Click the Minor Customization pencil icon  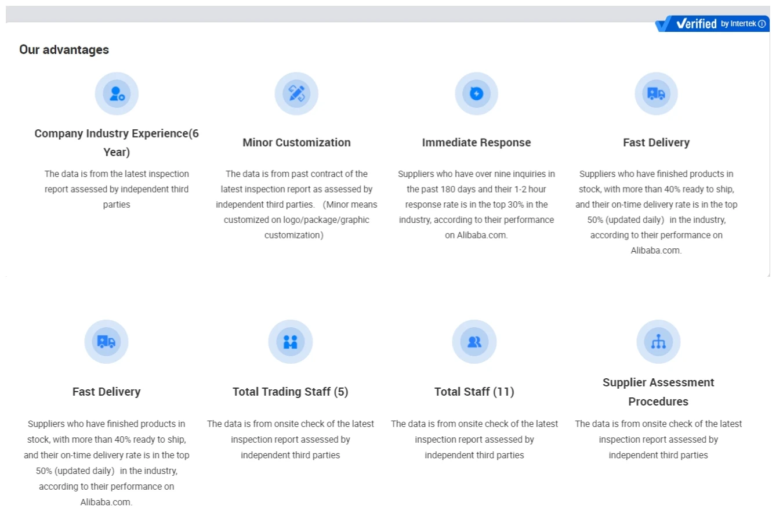tap(296, 93)
